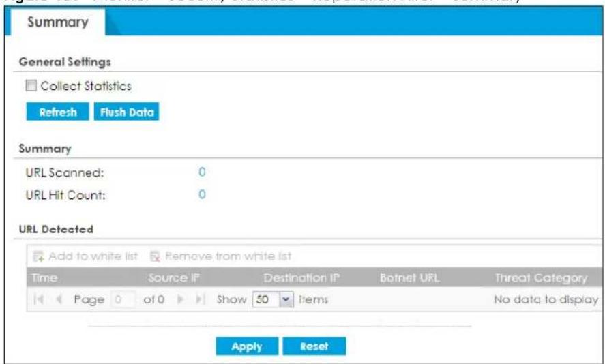The height and width of the screenshot is (364, 605).
Task: Click the 'No data to display' text
Action: [x=546, y=299]
